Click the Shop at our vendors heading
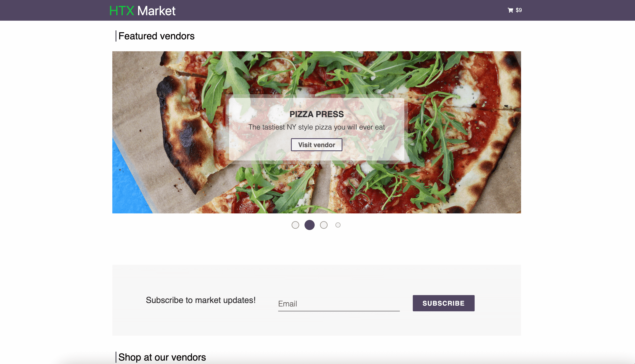This screenshot has width=635, height=364. point(162,357)
